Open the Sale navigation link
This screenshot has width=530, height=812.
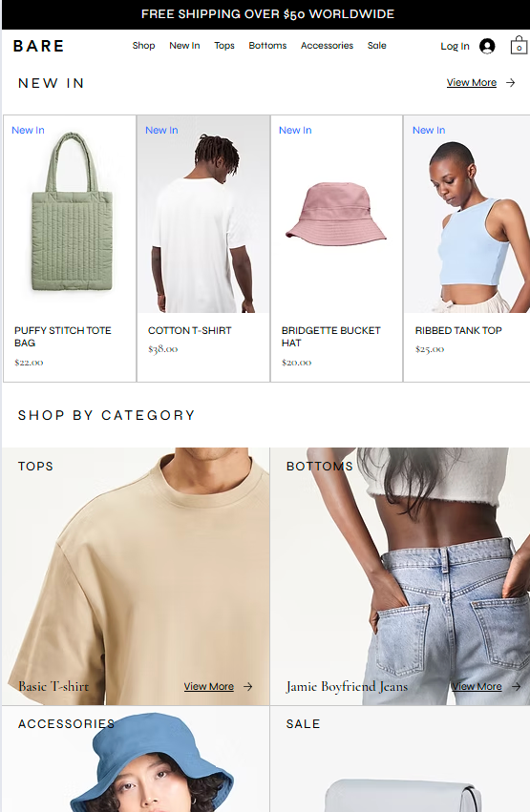(376, 46)
